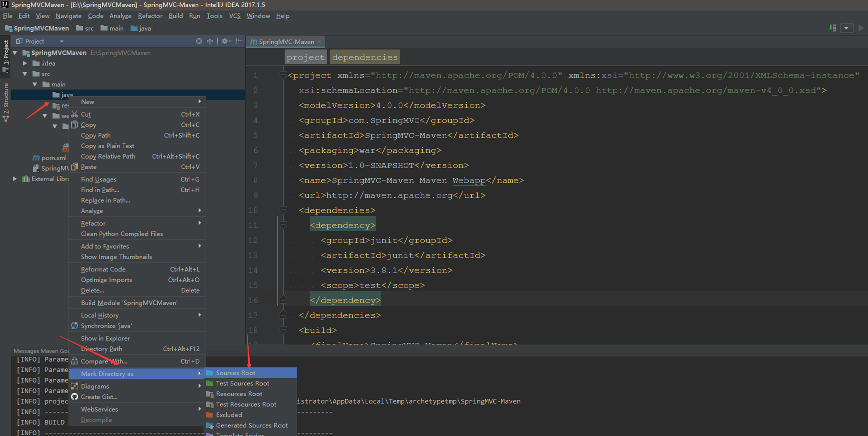Collapse the SpringMVCMaven root node
Viewport: 868px width, 436px height.
click(x=15, y=52)
